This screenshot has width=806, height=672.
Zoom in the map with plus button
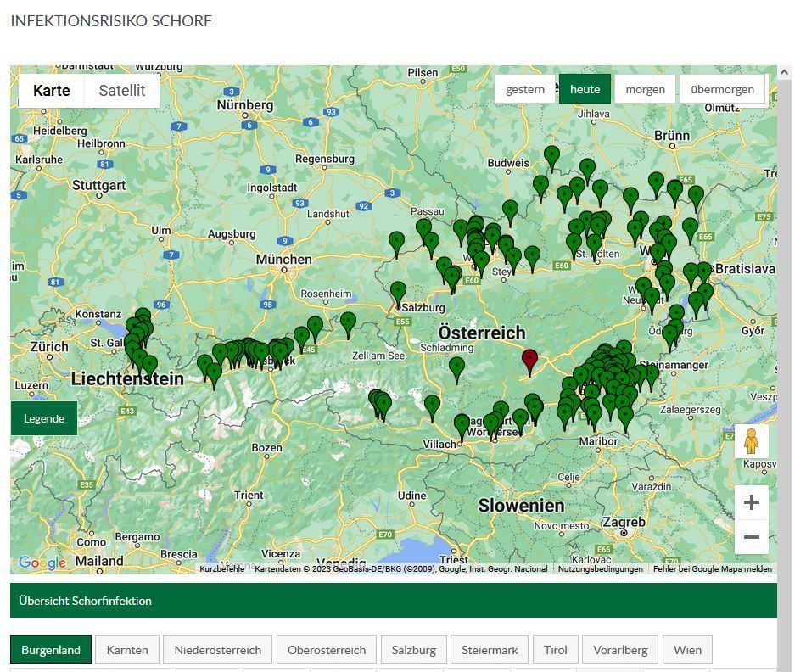tap(751, 502)
